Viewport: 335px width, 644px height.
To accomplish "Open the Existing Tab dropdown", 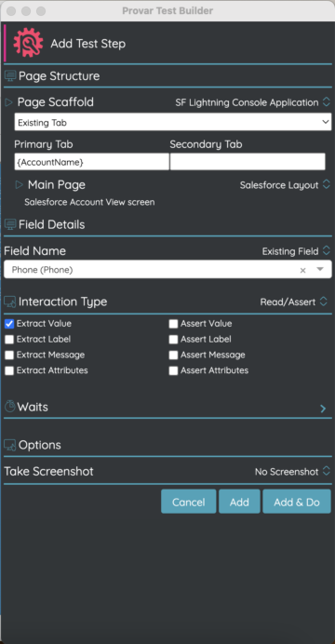I will pyautogui.click(x=173, y=123).
